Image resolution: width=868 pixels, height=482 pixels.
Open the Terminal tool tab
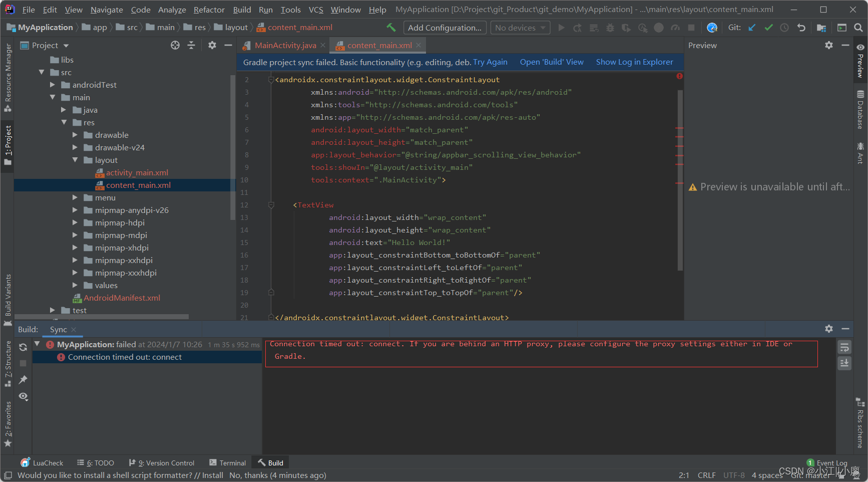pos(228,463)
